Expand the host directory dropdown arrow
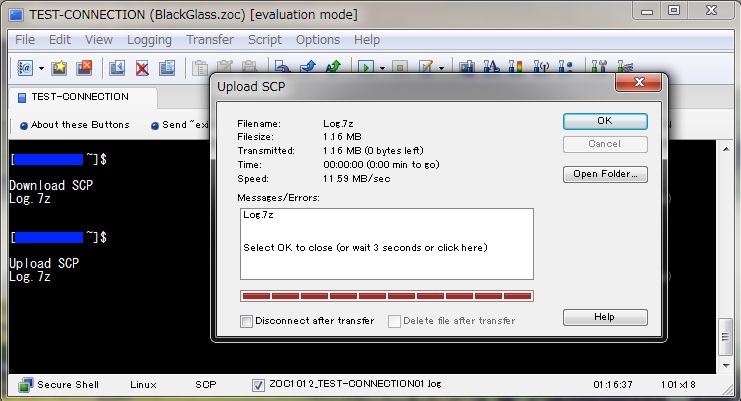The image size is (741, 401). pyautogui.click(x=42, y=68)
